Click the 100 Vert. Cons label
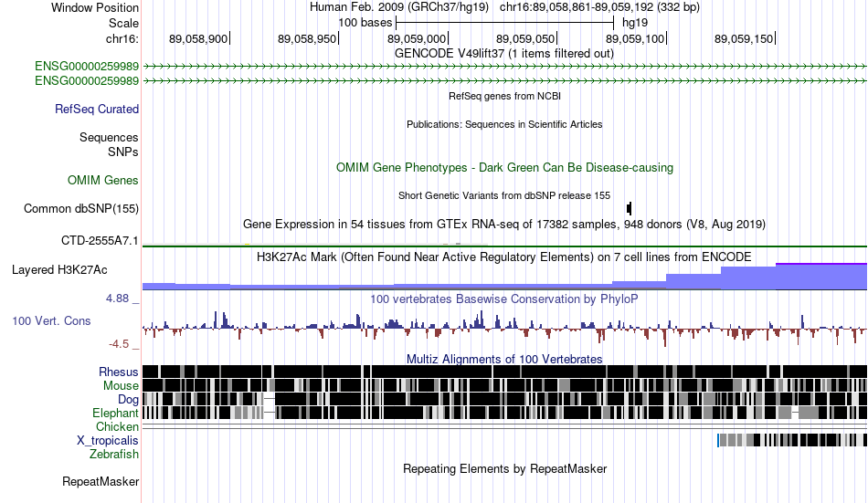 click(51, 321)
